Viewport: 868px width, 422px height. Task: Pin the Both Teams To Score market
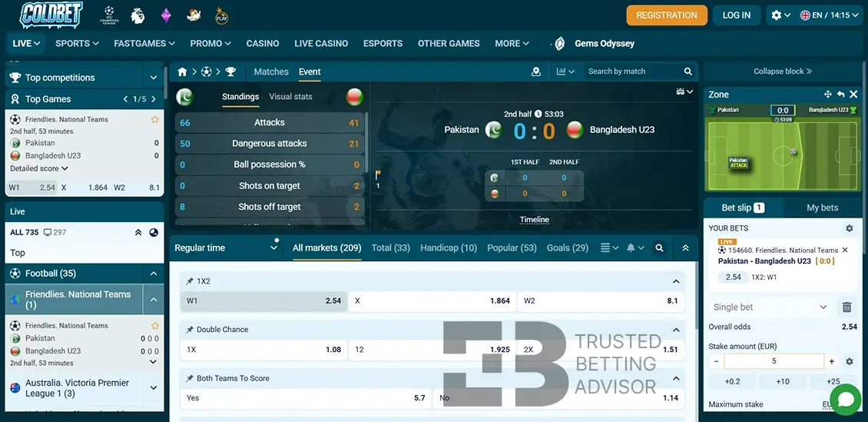[189, 378]
